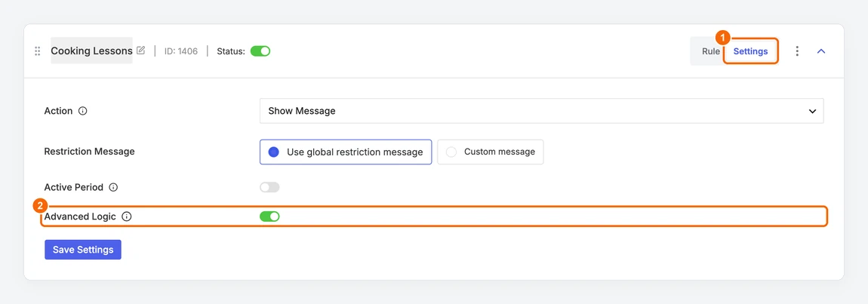The image size is (868, 304).
Task: Select Use global restriction message option
Action: [346, 152]
